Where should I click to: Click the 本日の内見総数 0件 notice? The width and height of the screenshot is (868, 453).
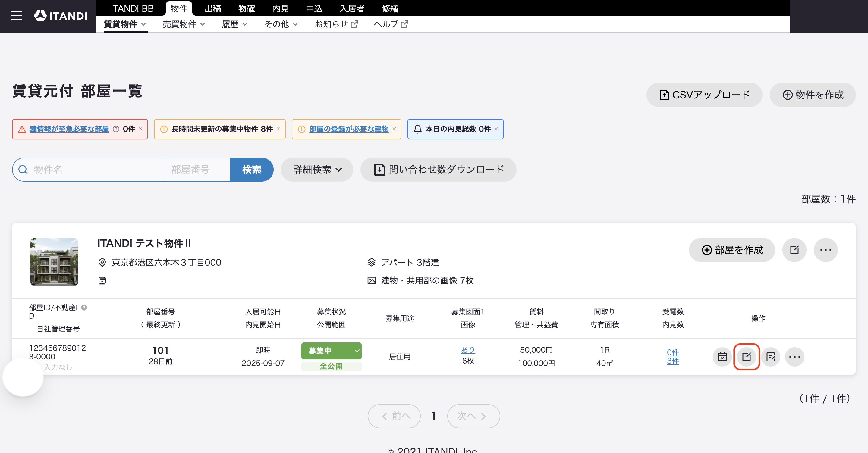[455, 129]
